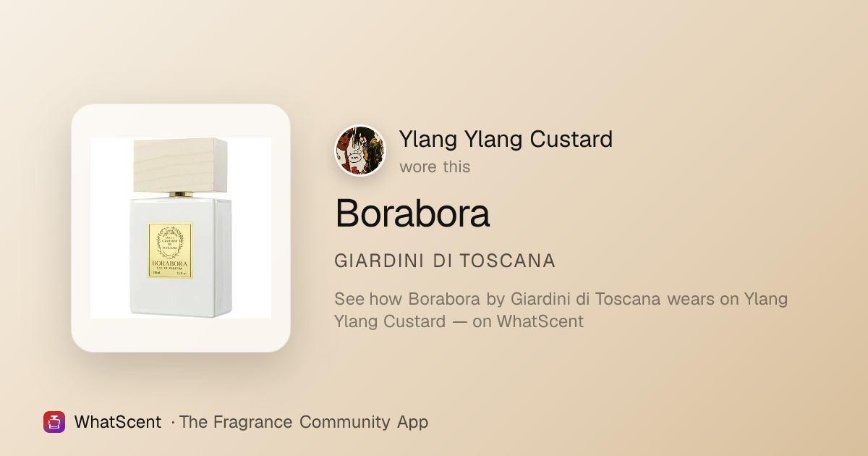Click the WhatScent name beside the logo
This screenshot has width=868, height=456.
(117, 422)
